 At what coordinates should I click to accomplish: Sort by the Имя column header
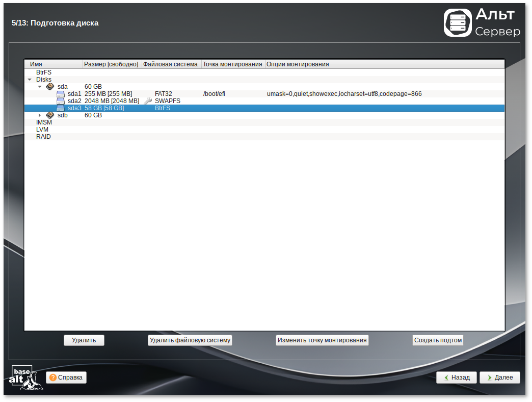coord(54,64)
